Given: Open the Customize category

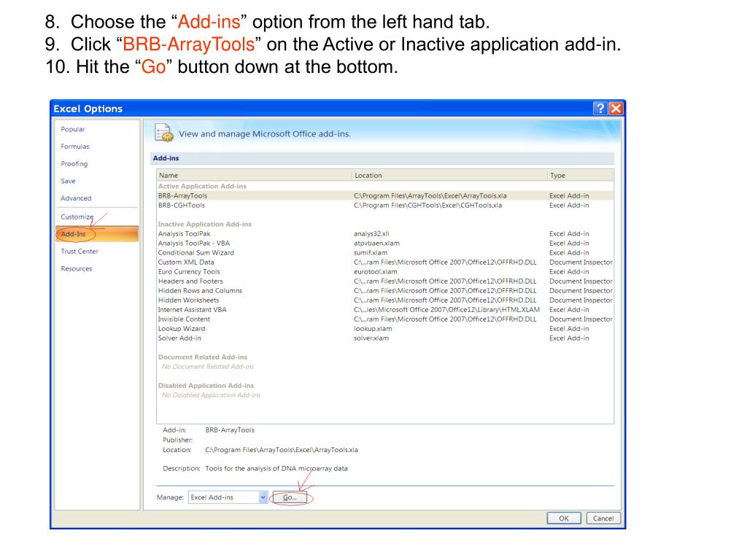Looking at the screenshot, I should [77, 217].
